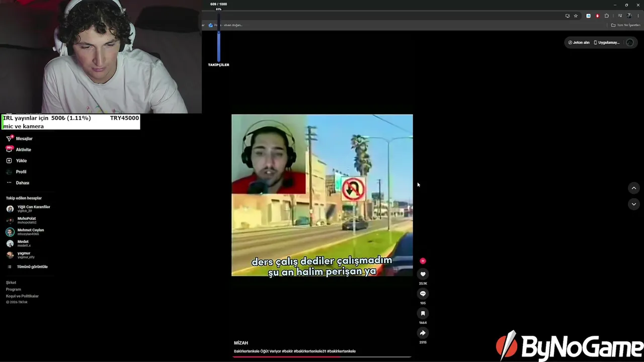Viewport: 644px width, 362px height.
Task: Open the #bakirkertenkele31 hashtag
Action: 310,351
